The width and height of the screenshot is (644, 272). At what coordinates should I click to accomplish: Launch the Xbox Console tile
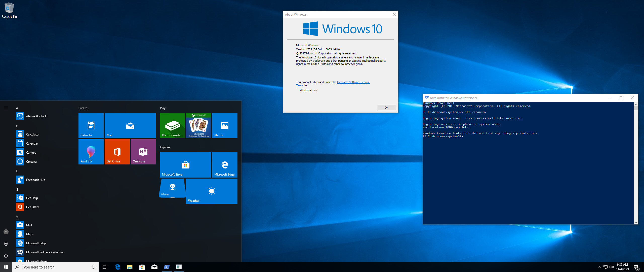tap(173, 126)
